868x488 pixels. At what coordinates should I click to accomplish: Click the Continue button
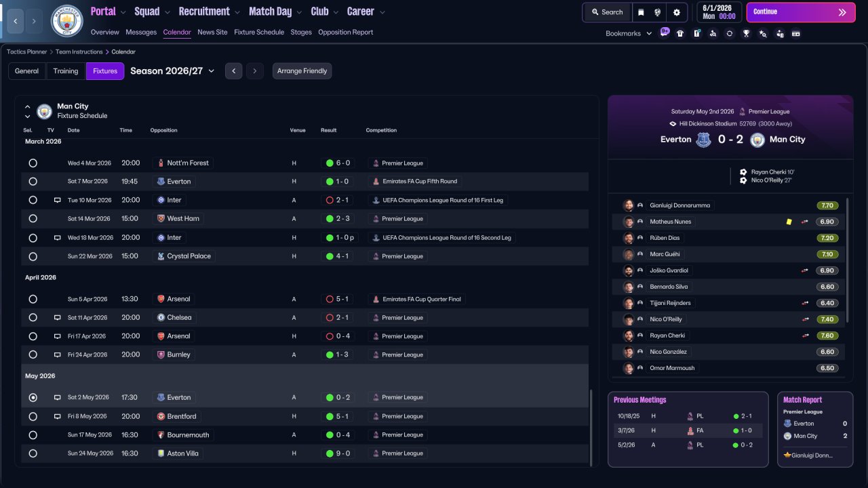pos(801,12)
